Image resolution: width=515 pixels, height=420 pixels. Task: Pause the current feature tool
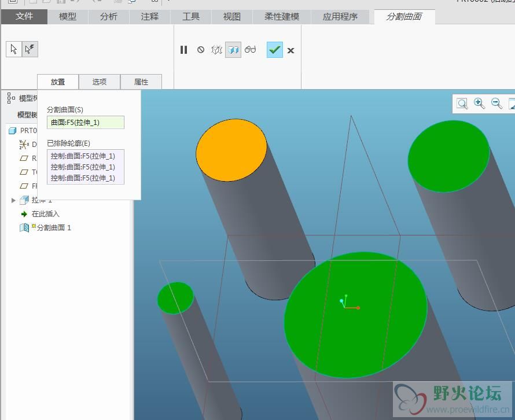click(184, 50)
